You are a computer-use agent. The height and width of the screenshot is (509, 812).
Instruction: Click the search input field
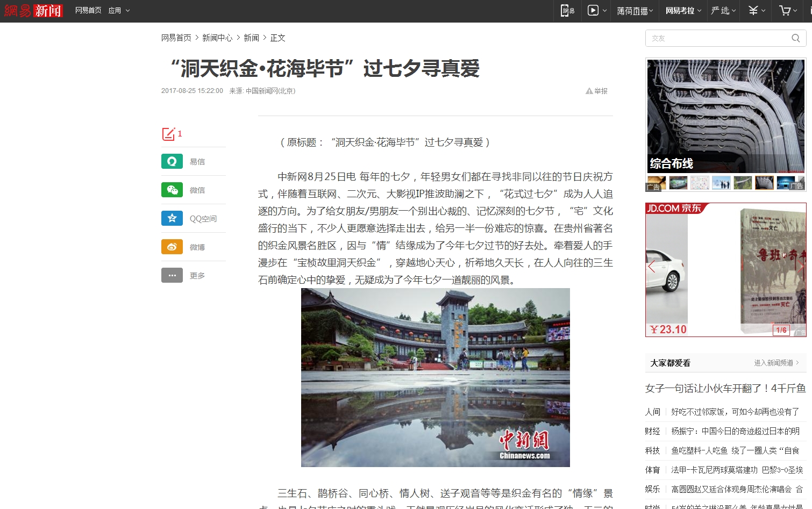click(715, 38)
